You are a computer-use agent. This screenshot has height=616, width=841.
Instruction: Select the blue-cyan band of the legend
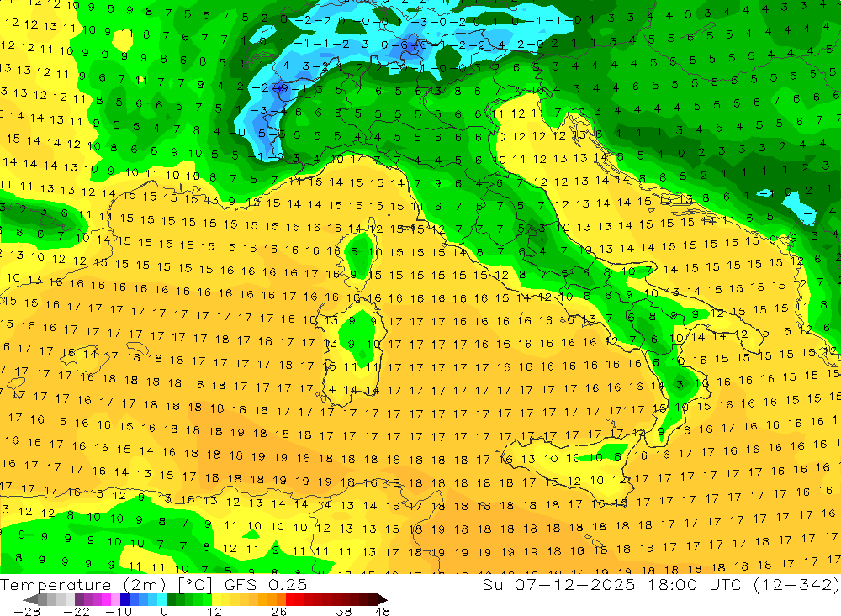click(143, 599)
